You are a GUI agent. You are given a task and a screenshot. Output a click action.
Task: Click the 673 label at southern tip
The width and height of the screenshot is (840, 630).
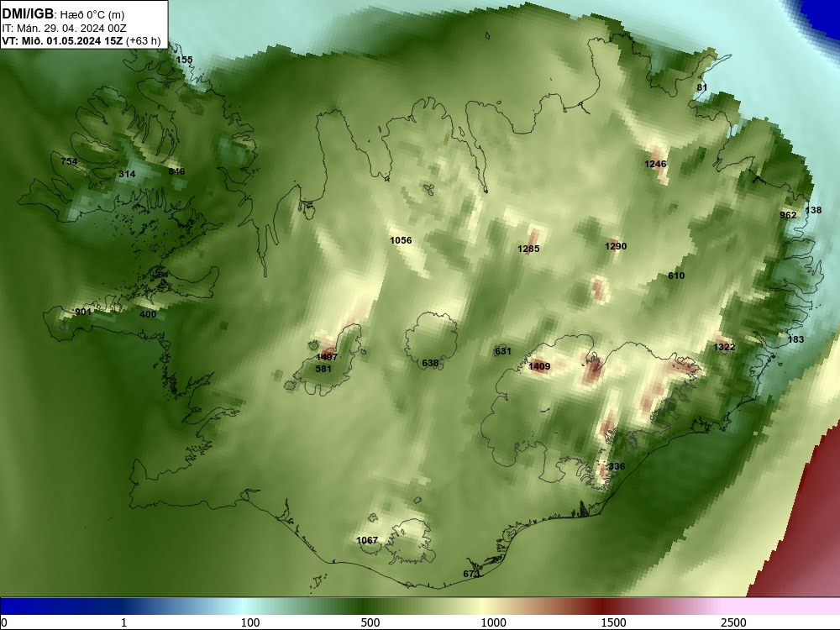(x=471, y=575)
